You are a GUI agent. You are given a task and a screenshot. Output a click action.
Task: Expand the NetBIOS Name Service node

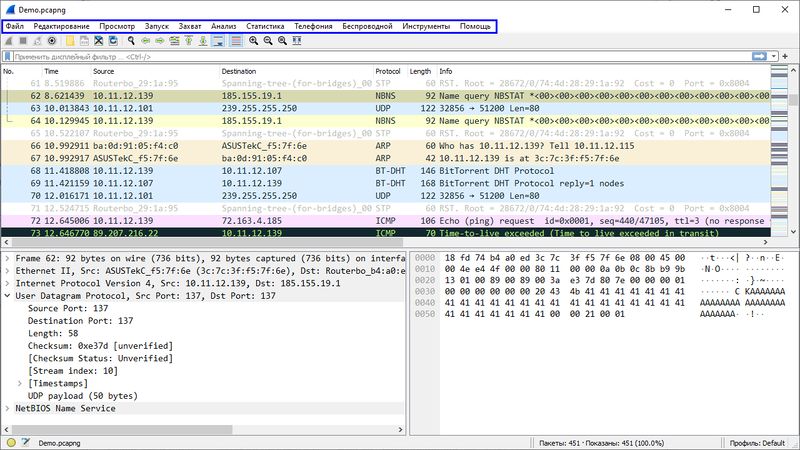7,408
